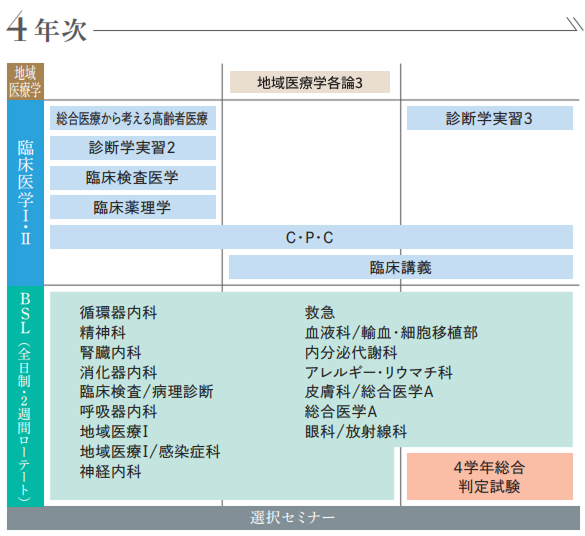This screenshot has height=536, width=585.
Task: Click the C・P・C bar
Action: pos(311,237)
